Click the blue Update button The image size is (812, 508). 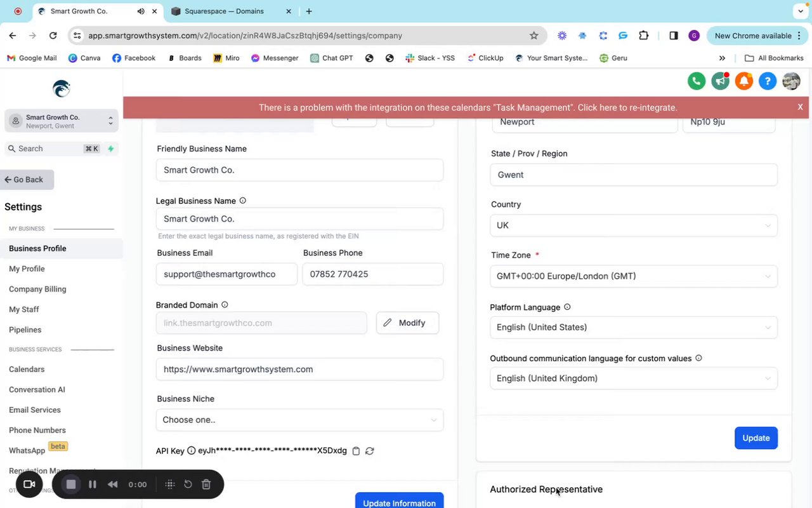(x=756, y=438)
